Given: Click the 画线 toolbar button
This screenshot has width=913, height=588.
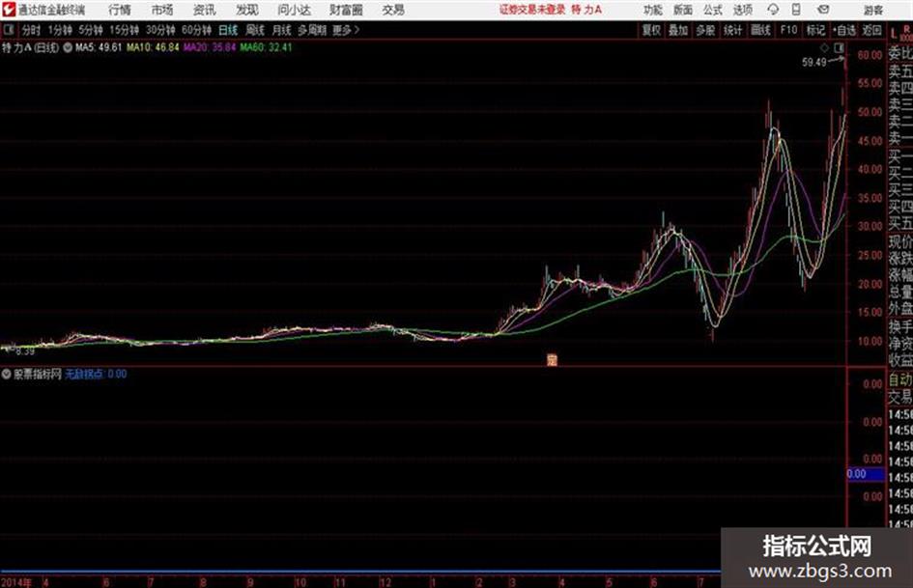Looking at the screenshot, I should click(x=760, y=30).
